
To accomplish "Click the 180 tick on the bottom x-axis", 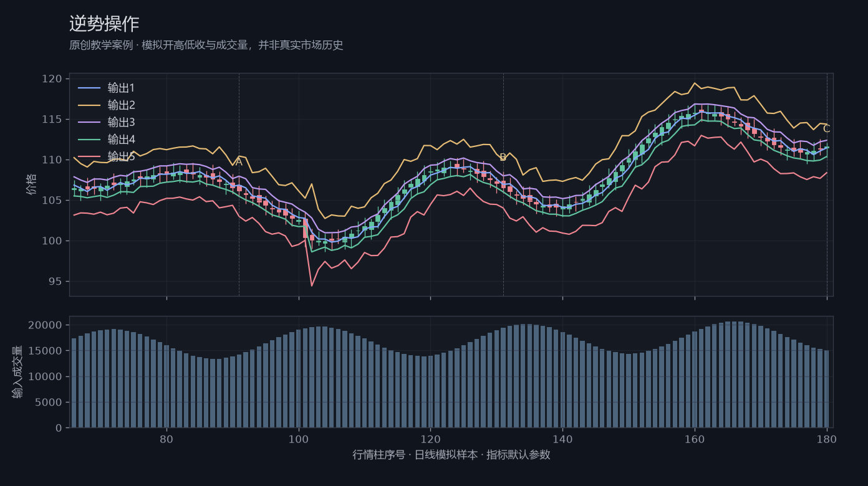I will 827,438.
